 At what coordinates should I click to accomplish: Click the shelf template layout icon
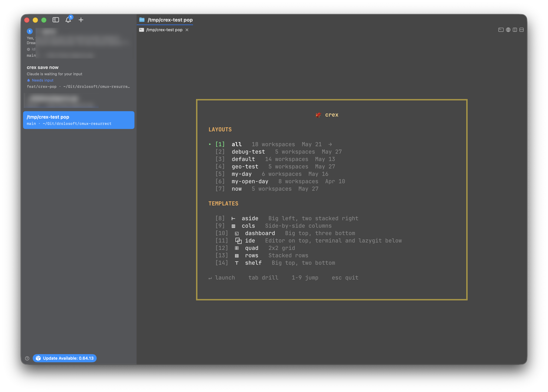237,263
